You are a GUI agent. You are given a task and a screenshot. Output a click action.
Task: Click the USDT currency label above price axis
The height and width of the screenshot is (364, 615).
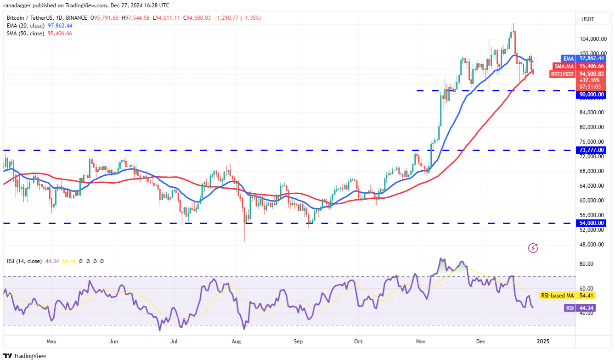pyautogui.click(x=587, y=19)
